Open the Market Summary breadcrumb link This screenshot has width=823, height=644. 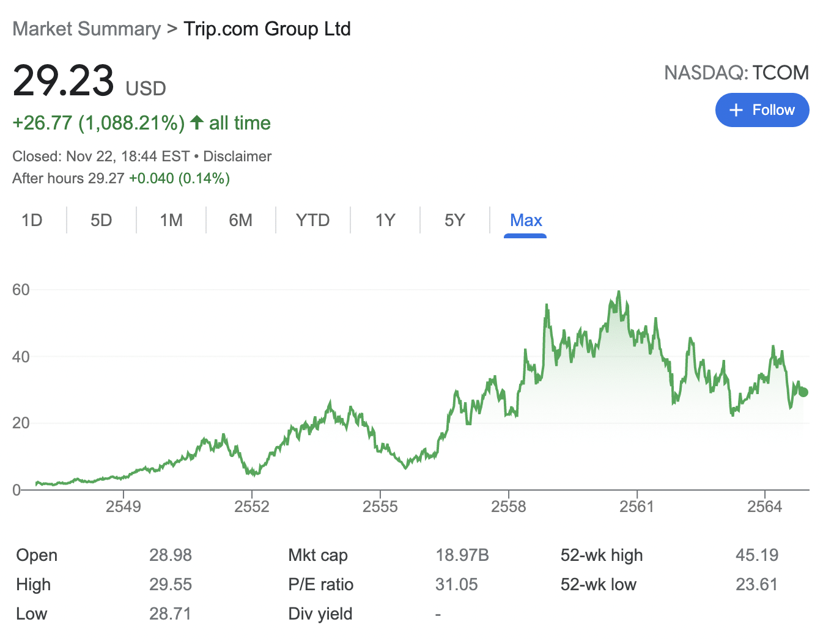pos(86,29)
